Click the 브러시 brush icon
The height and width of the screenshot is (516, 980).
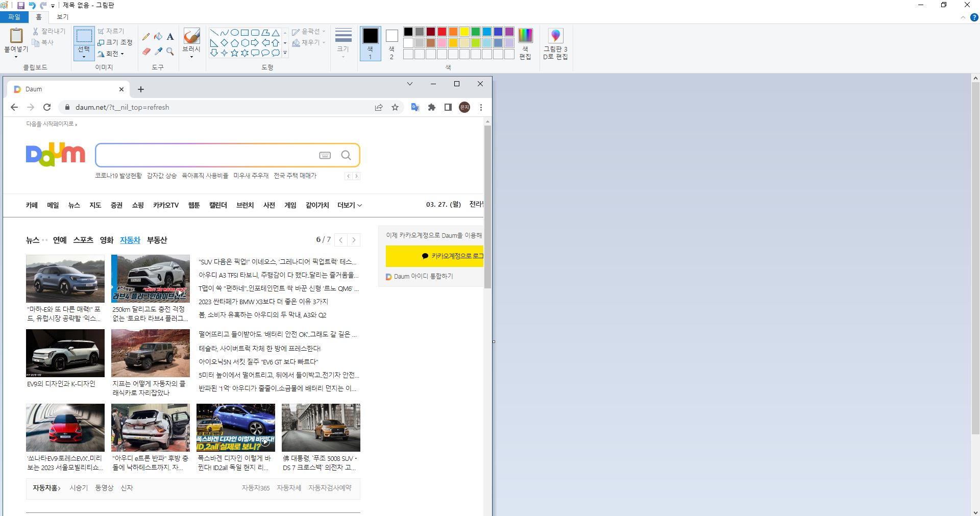pos(191,36)
